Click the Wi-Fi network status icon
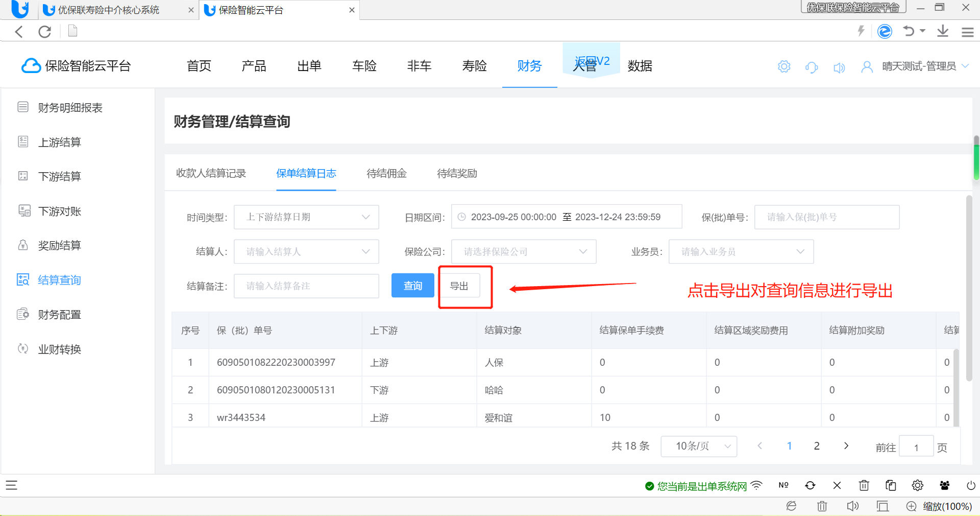Image resolution: width=980 pixels, height=516 pixels. pyautogui.click(x=757, y=485)
